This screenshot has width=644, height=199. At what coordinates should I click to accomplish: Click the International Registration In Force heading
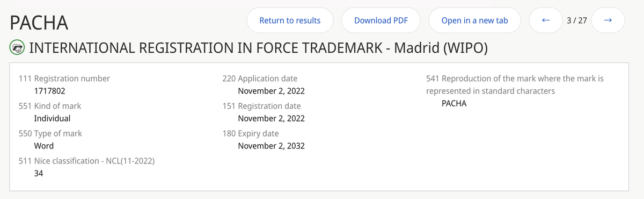[x=258, y=48]
